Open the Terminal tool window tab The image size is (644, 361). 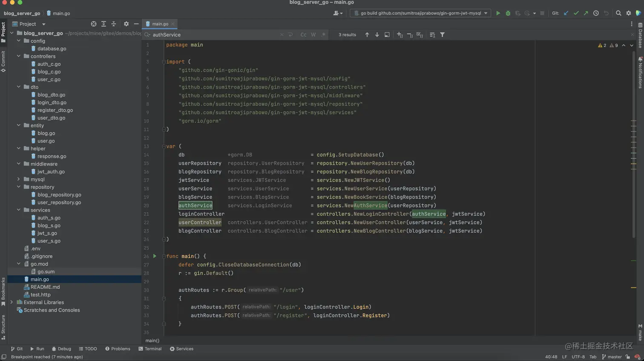click(x=150, y=349)
